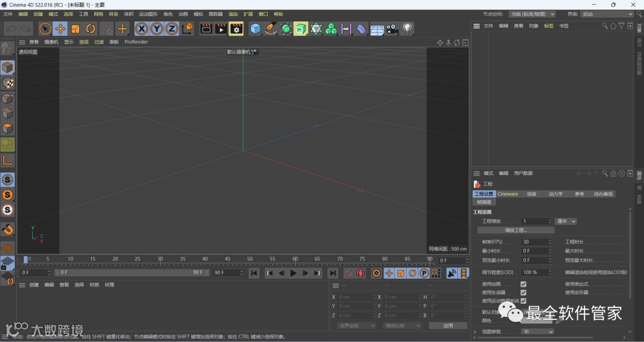Uncheck the 使用动画 checkbox
This screenshot has height=342, width=644.
524,284
